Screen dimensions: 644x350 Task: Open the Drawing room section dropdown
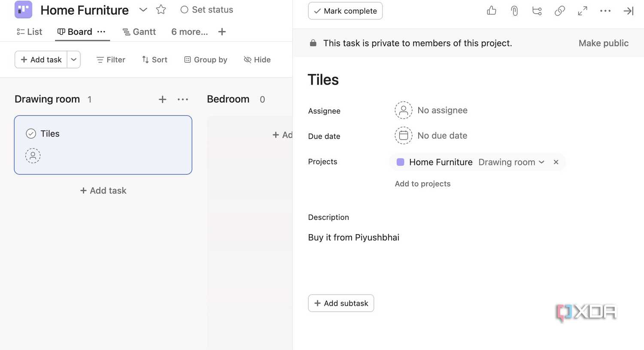click(x=511, y=162)
